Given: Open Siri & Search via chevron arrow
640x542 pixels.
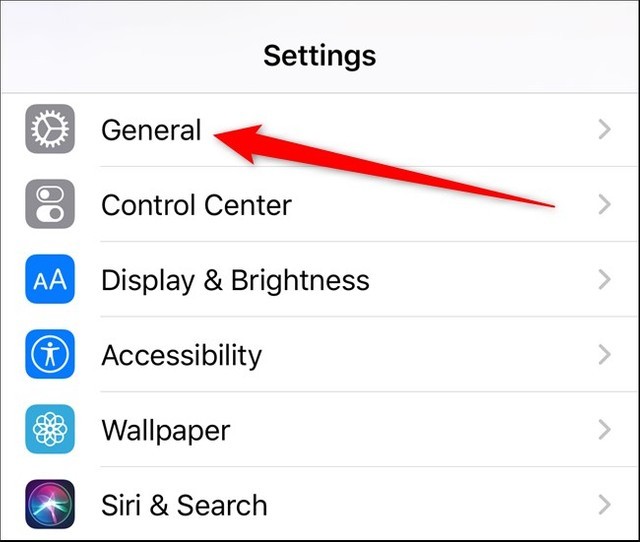Looking at the screenshot, I should (604, 505).
